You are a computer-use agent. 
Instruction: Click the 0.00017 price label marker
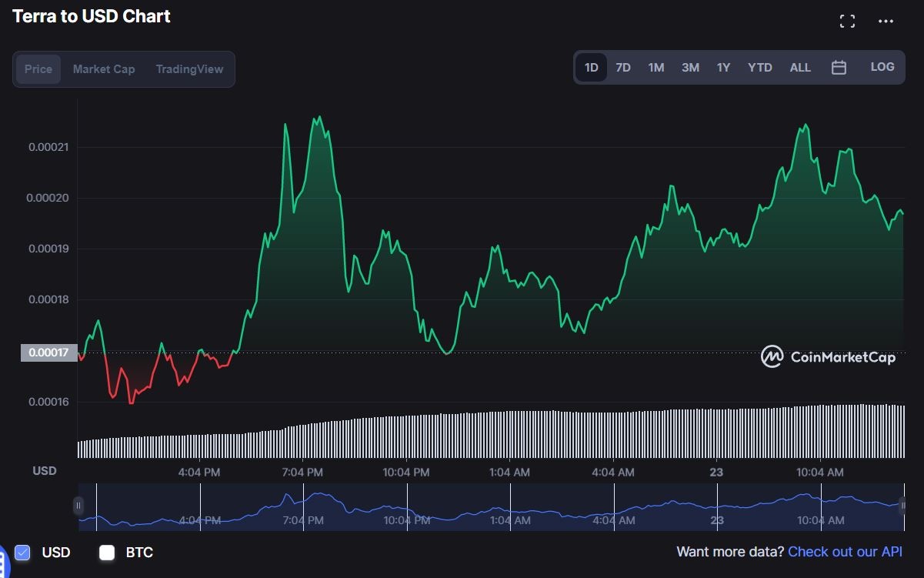(48, 353)
